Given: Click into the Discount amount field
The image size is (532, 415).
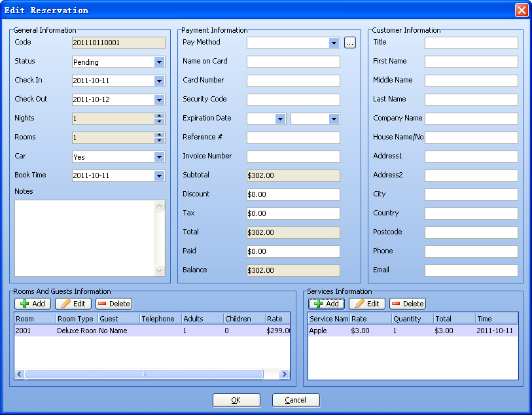Looking at the screenshot, I should pyautogui.click(x=293, y=194).
